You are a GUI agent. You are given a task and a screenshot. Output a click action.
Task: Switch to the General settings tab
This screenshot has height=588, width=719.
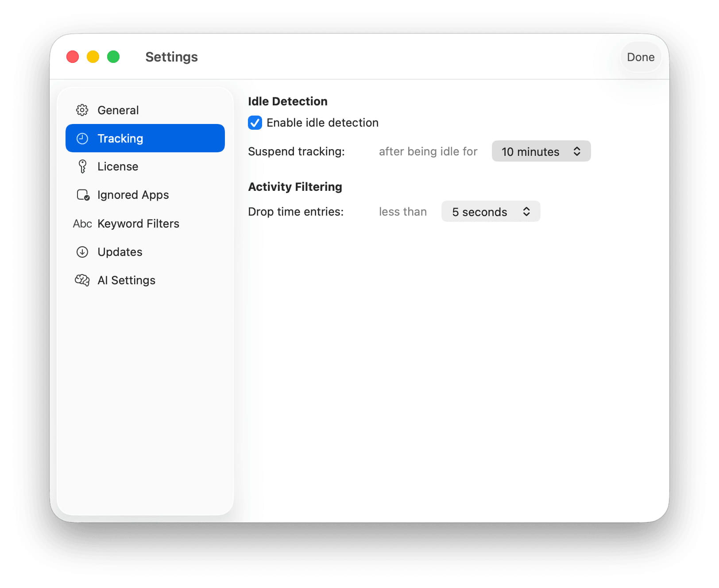click(118, 110)
